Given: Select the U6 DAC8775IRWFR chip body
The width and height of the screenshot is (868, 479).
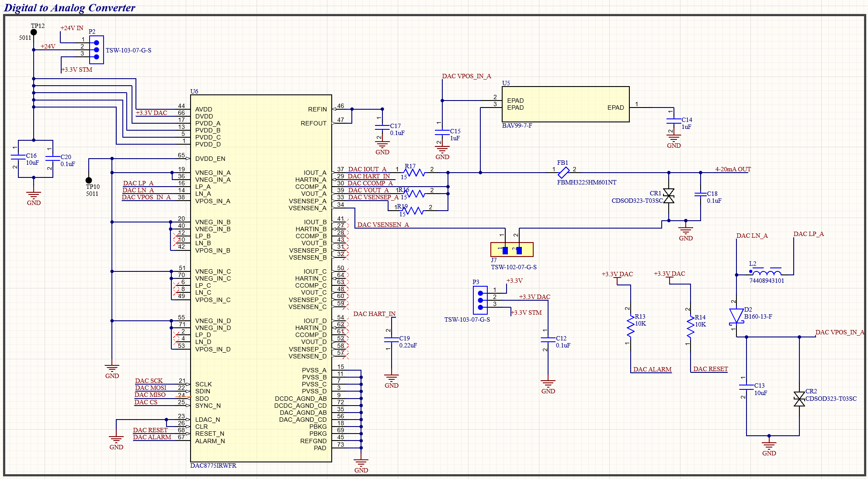Looking at the screenshot, I should pyautogui.click(x=261, y=278).
